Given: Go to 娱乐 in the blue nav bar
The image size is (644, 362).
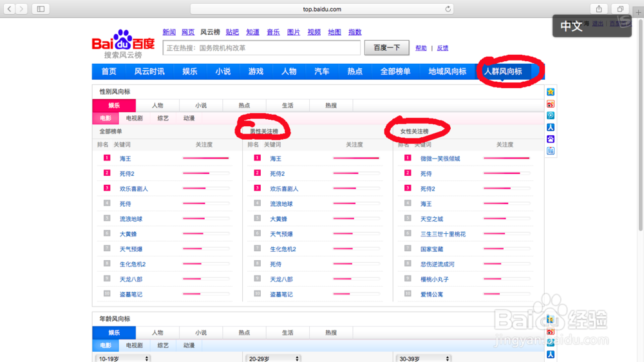Looking at the screenshot, I should pyautogui.click(x=190, y=71).
